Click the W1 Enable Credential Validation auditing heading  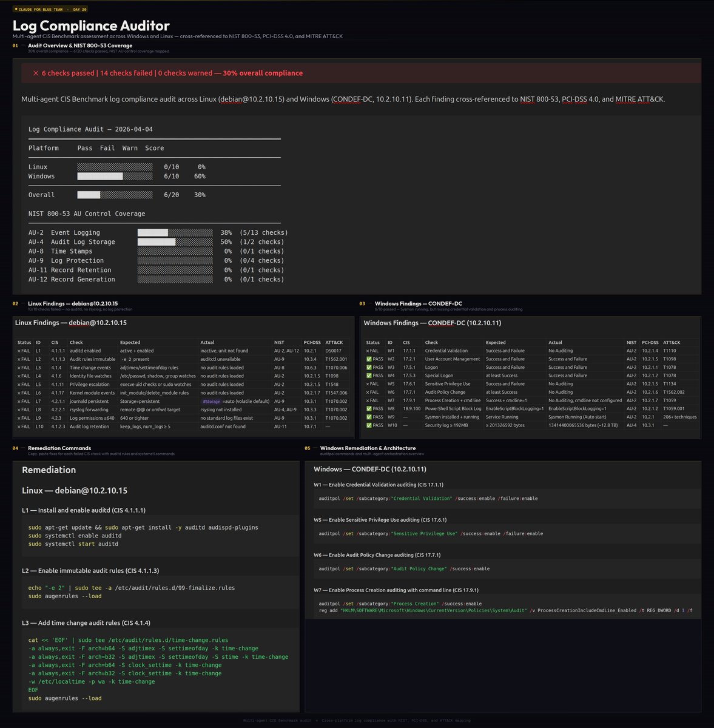[x=379, y=485]
